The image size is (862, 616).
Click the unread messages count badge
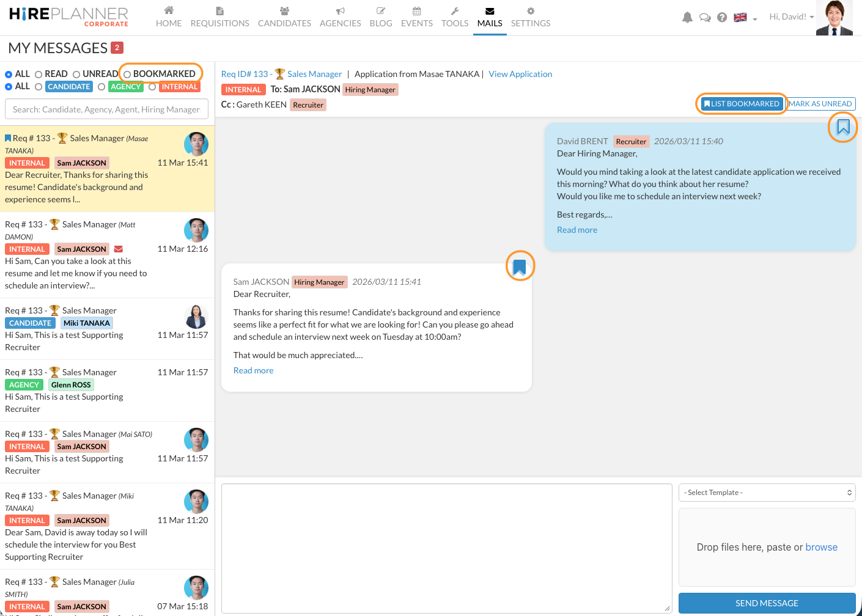click(x=117, y=48)
